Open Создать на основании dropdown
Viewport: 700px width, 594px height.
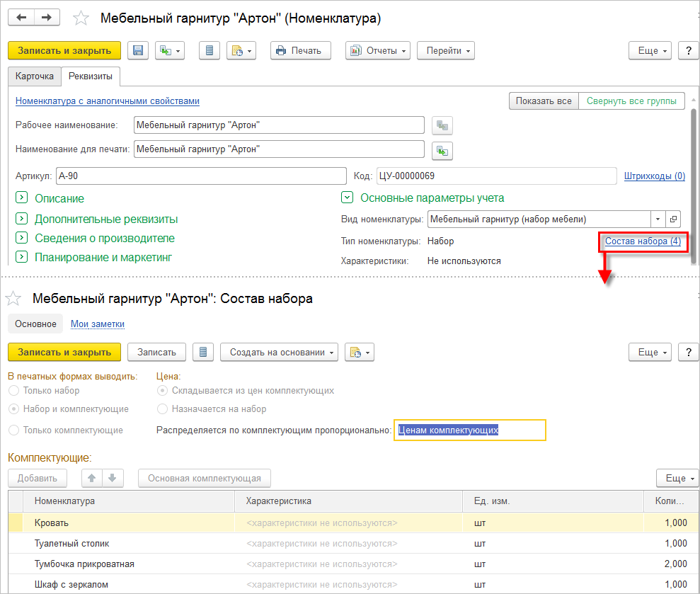279,352
